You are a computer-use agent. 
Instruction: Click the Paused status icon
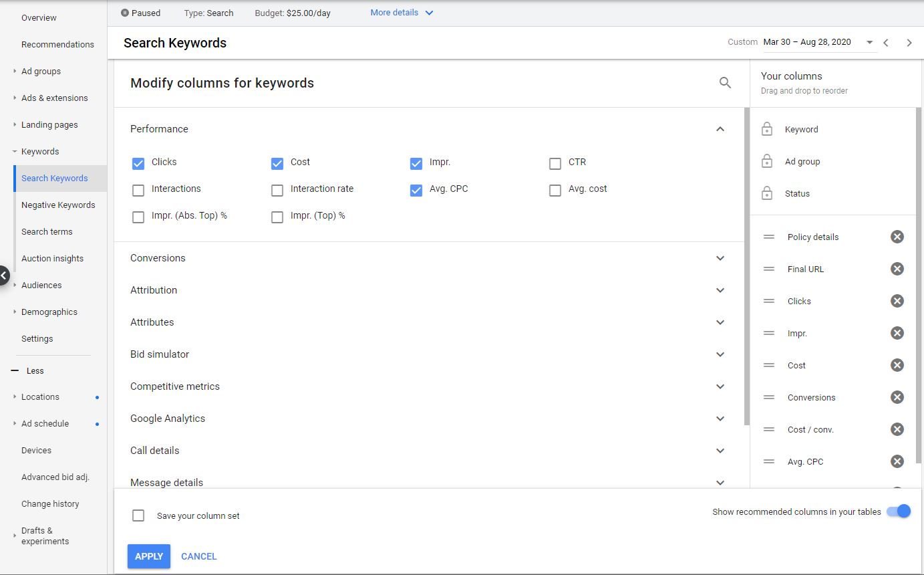[x=124, y=13]
